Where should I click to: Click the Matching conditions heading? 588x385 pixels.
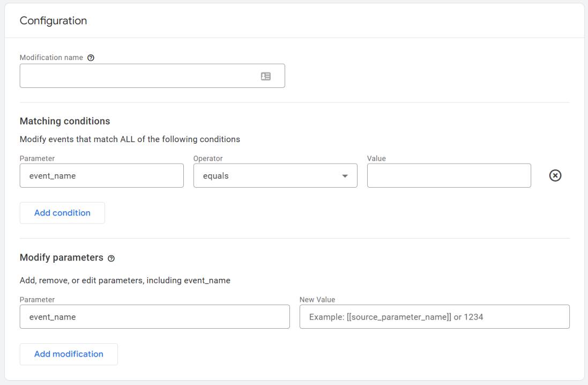pyautogui.click(x=65, y=121)
